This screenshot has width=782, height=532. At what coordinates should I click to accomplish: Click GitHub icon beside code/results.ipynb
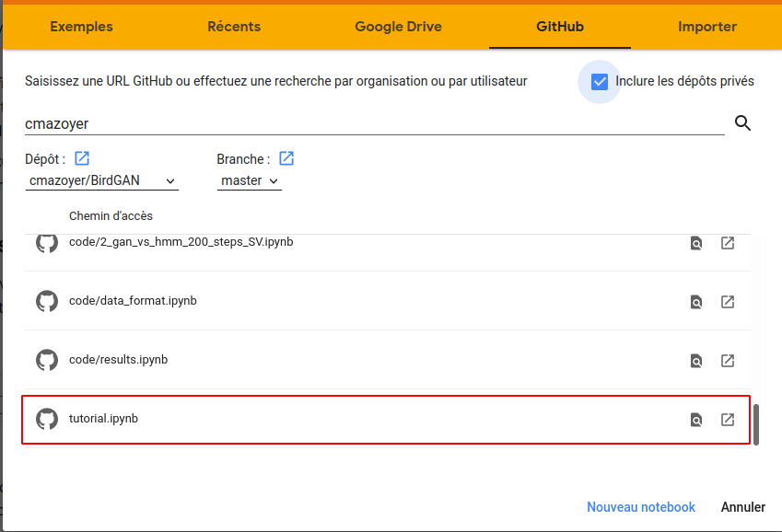tap(47, 360)
